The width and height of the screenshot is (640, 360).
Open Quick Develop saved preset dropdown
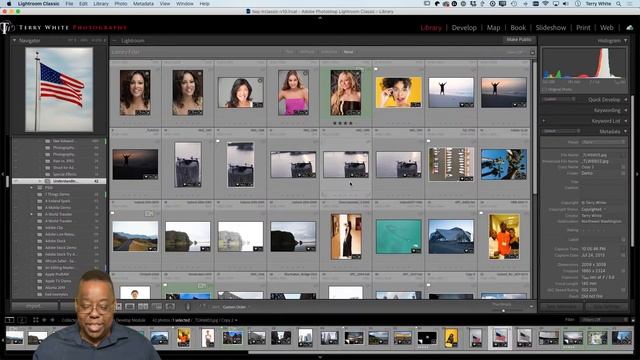click(559, 99)
